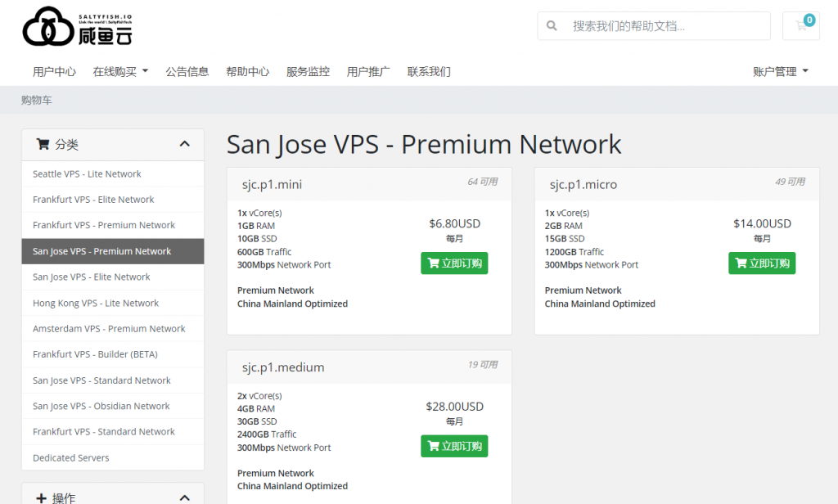Open the shopping cart icon
The width and height of the screenshot is (838, 504).
(801, 26)
